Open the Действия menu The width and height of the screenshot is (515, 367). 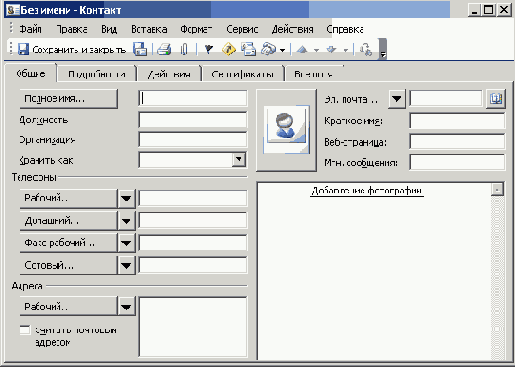292,29
